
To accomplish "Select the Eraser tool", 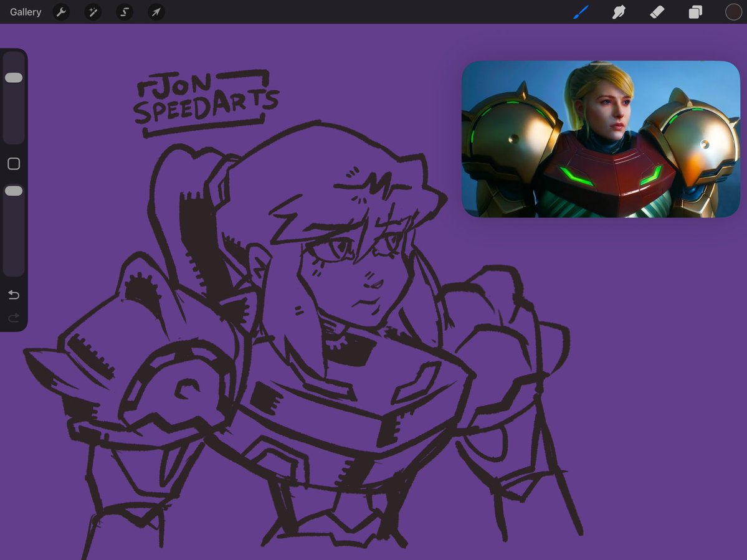I will (x=657, y=12).
